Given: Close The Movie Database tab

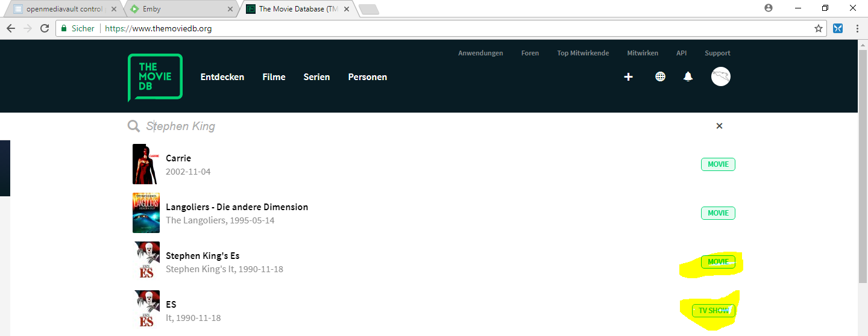Looking at the screenshot, I should [x=347, y=9].
